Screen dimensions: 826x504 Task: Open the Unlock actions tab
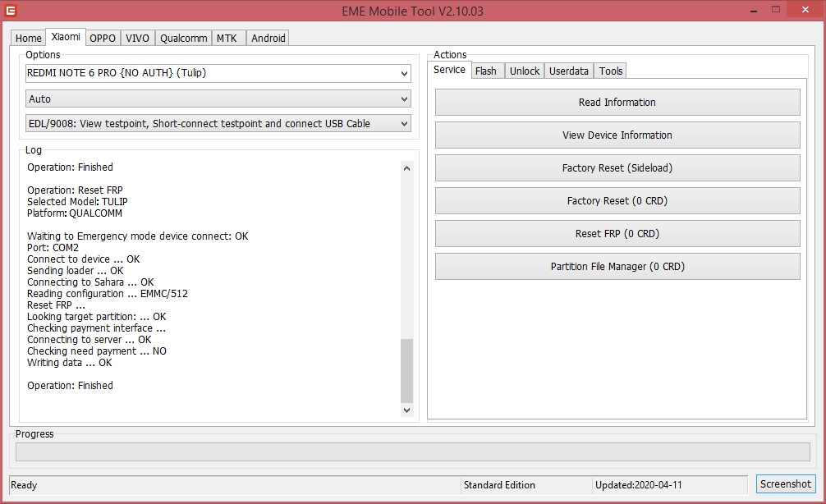(525, 71)
